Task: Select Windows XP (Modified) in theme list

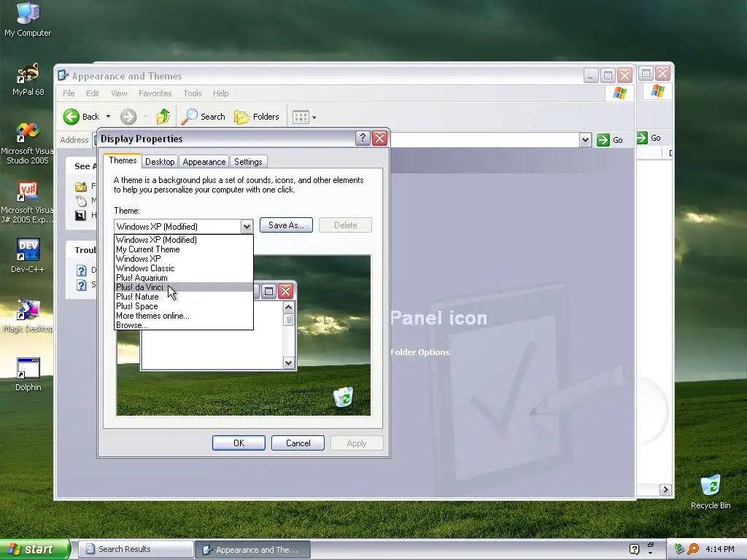Action: pos(183,239)
